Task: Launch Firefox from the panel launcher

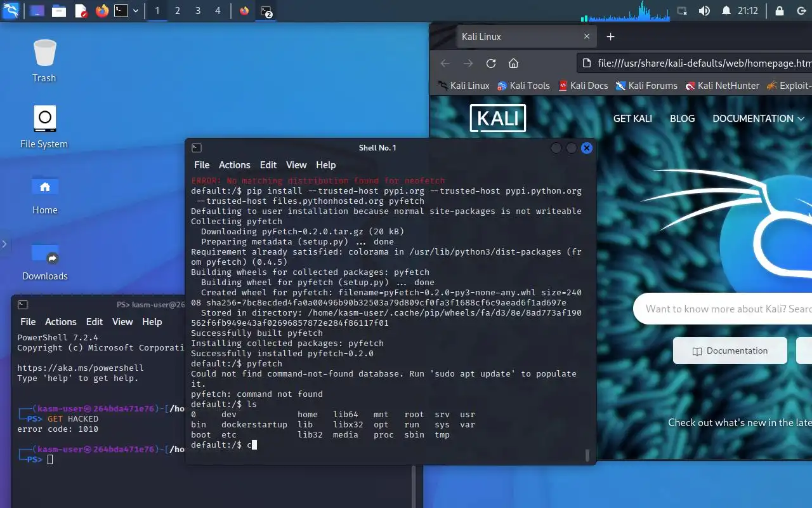Action: [102, 11]
